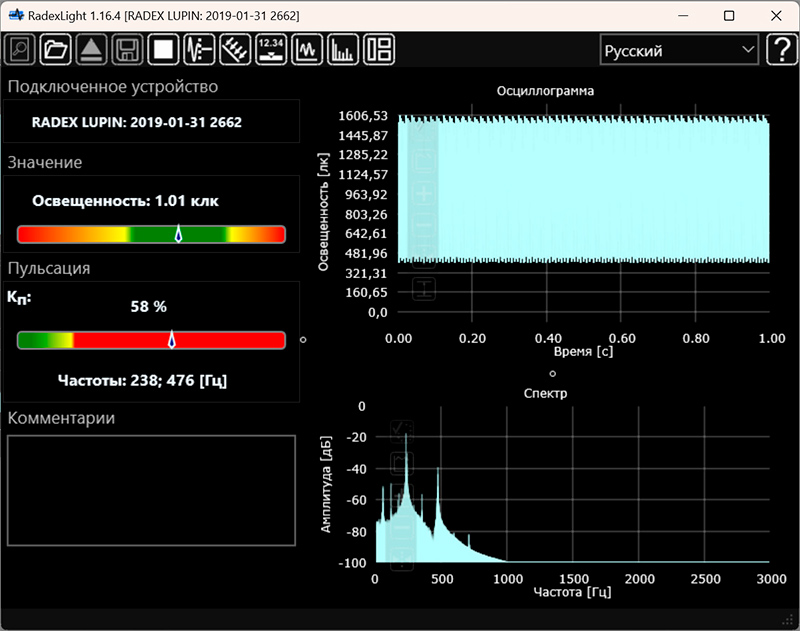The height and width of the screenshot is (631, 800).
Task: Click inside the Комментарии text box
Action: click(x=151, y=490)
